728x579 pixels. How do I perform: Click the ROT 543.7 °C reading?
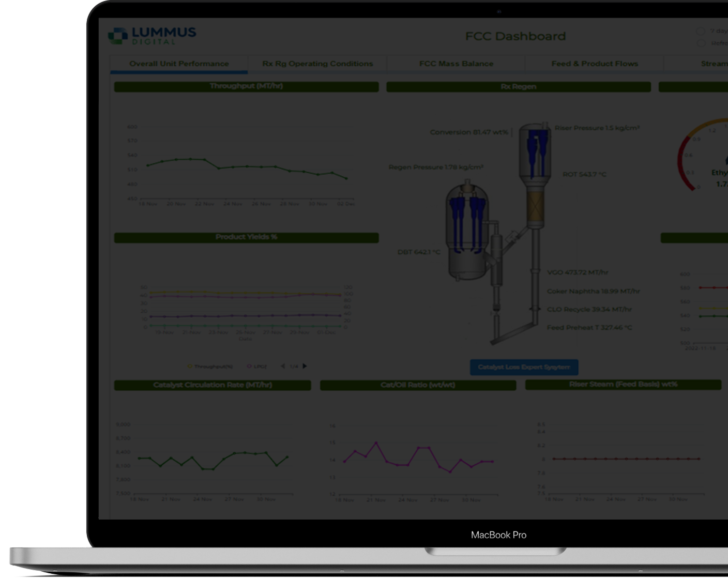coord(584,174)
